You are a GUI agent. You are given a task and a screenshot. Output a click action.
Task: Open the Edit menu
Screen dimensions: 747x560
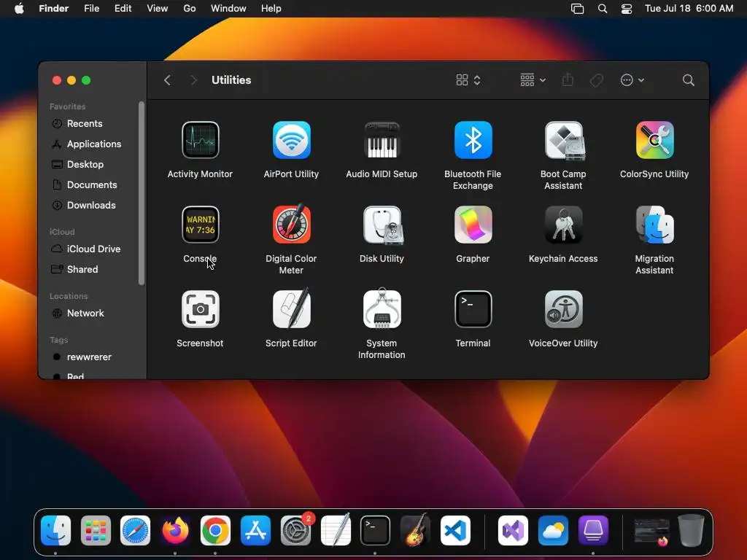coord(123,9)
